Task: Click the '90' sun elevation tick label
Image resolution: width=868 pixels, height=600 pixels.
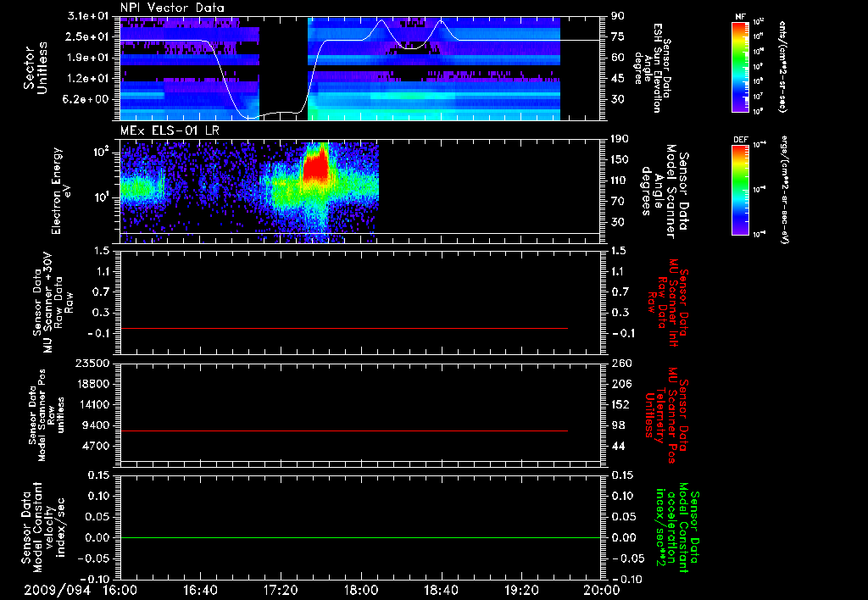Action: [x=618, y=16]
